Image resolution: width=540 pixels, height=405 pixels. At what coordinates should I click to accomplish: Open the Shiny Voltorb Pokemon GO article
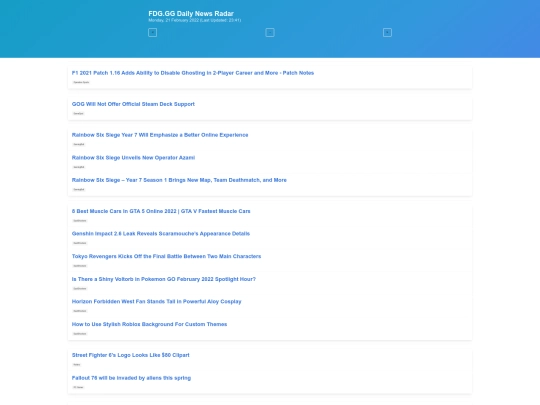coord(164,279)
